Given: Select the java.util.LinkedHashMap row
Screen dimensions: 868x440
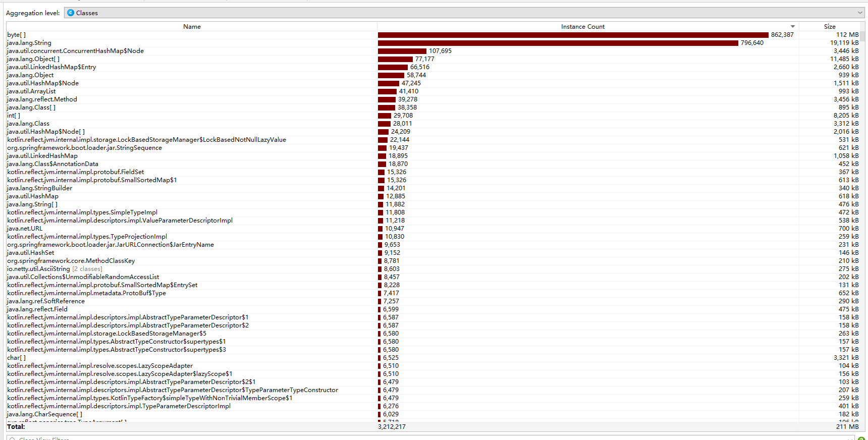Looking at the screenshot, I should click(x=433, y=156).
